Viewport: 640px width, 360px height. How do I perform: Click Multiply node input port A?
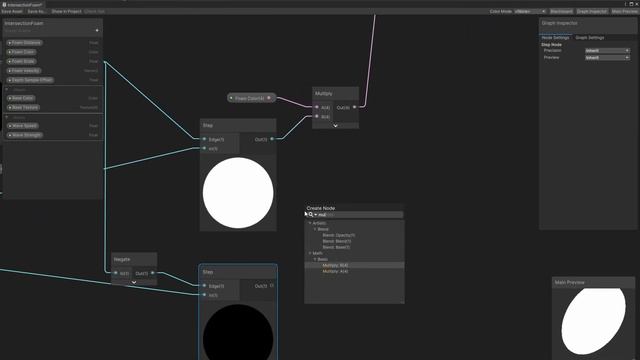pos(317,107)
